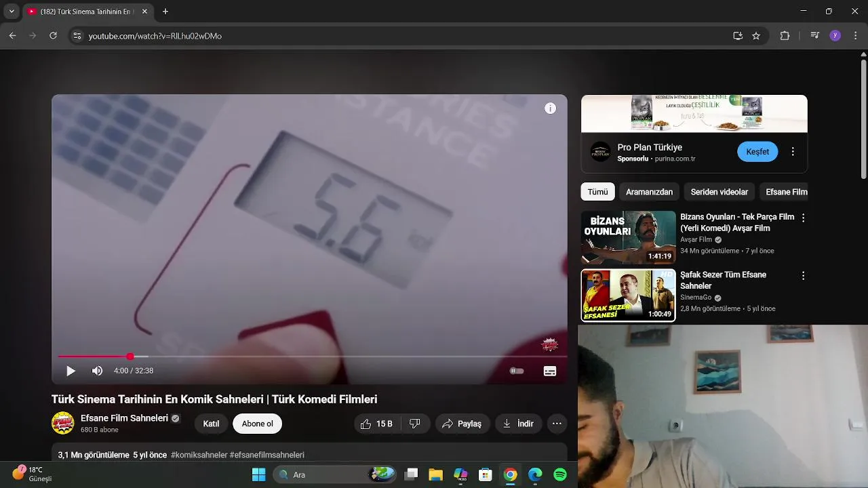Select the Tümü filter chip

click(597, 192)
